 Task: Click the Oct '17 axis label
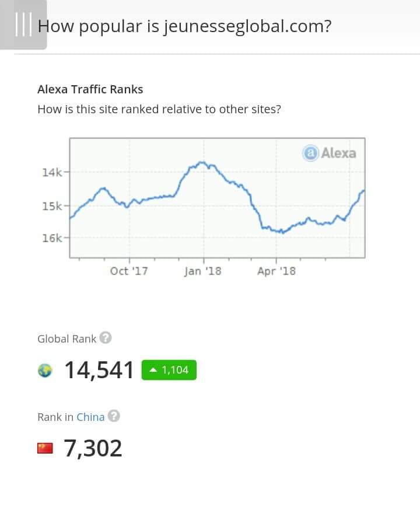point(129,271)
